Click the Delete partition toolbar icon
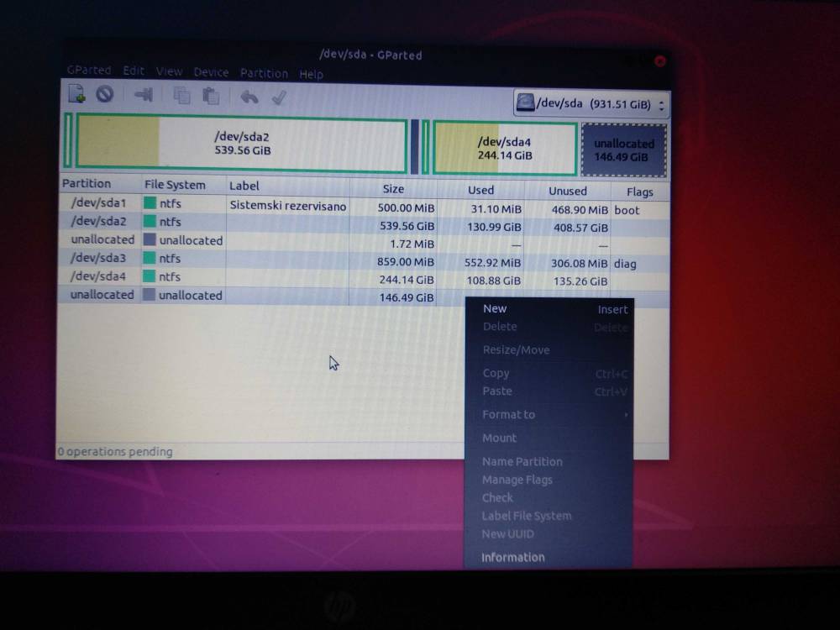 [x=104, y=95]
